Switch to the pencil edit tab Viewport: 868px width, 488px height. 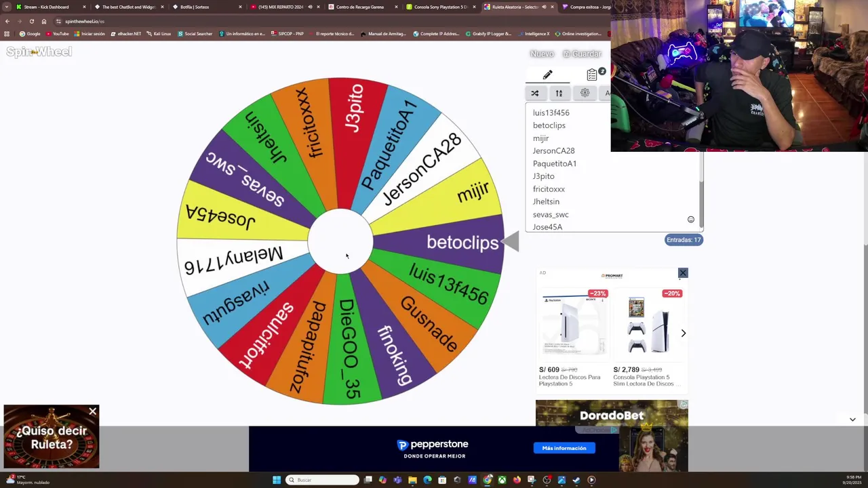pyautogui.click(x=547, y=75)
